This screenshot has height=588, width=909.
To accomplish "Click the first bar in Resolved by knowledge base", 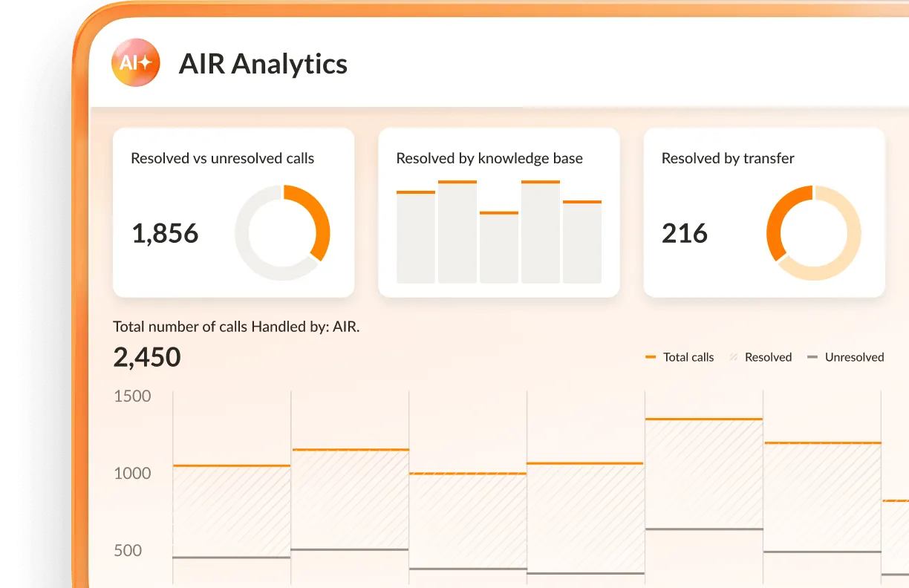I will tap(416, 238).
